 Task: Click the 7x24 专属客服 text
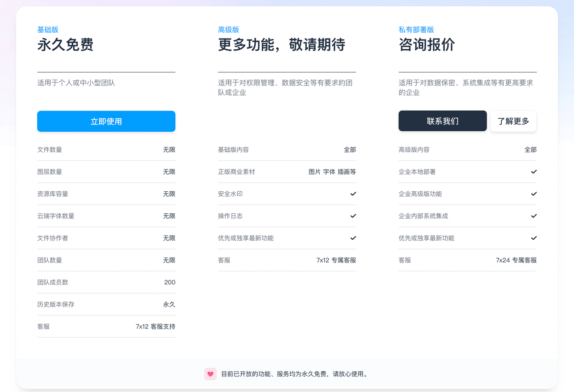(516, 260)
